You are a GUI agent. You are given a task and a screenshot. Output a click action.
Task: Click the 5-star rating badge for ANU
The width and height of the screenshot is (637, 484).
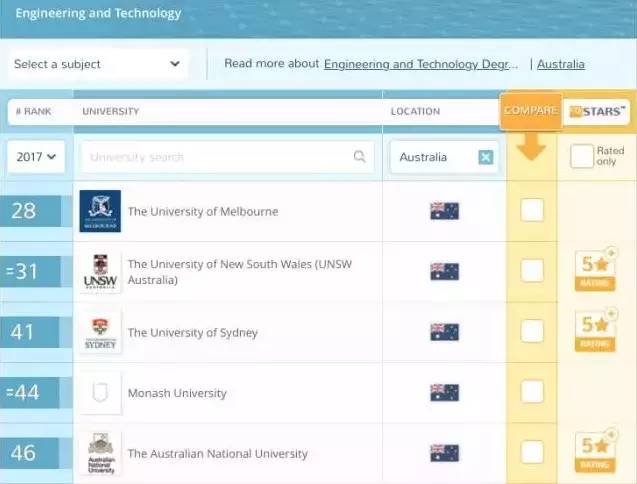pos(595,451)
